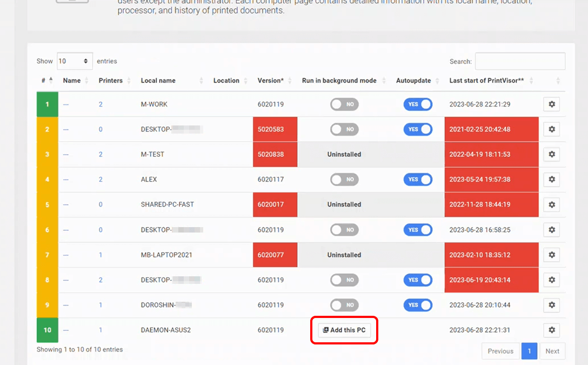Click into the Search input field
The image size is (588, 365).
click(x=520, y=61)
